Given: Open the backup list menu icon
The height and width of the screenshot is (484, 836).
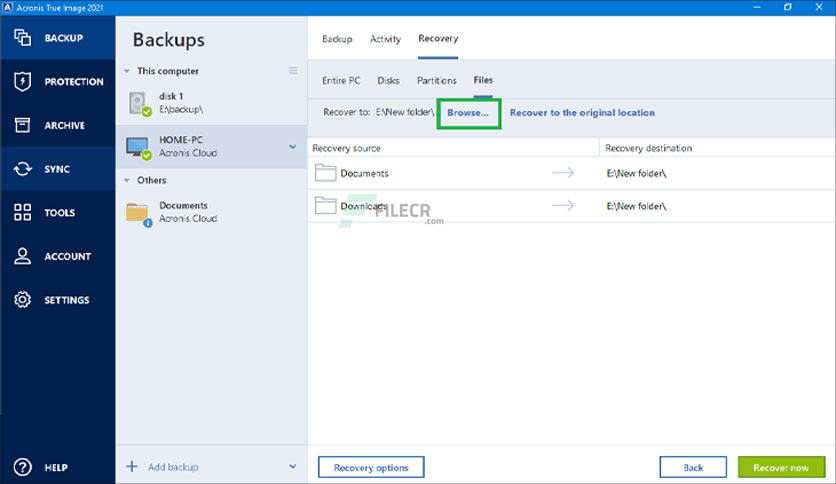Looking at the screenshot, I should click(293, 71).
